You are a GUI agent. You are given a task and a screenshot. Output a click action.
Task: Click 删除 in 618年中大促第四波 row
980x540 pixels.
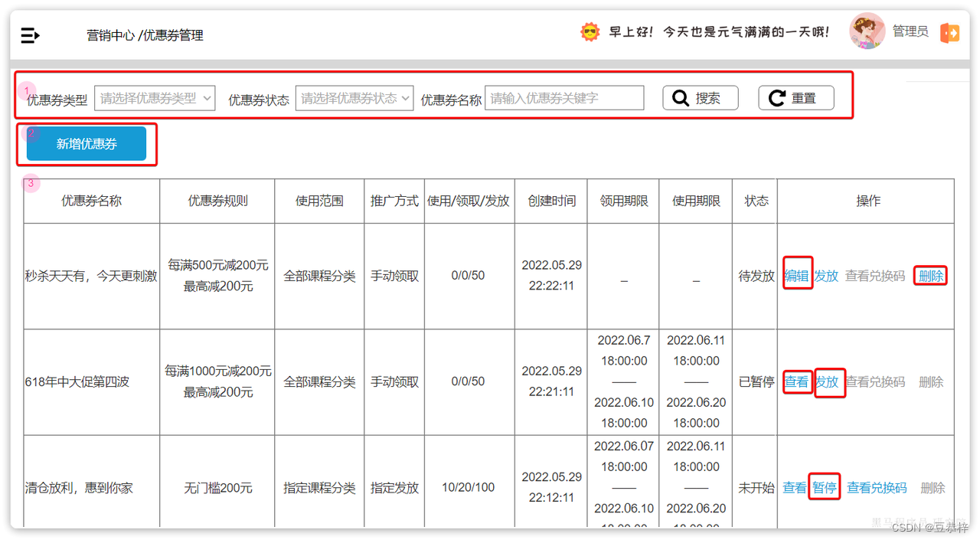pyautogui.click(x=931, y=381)
